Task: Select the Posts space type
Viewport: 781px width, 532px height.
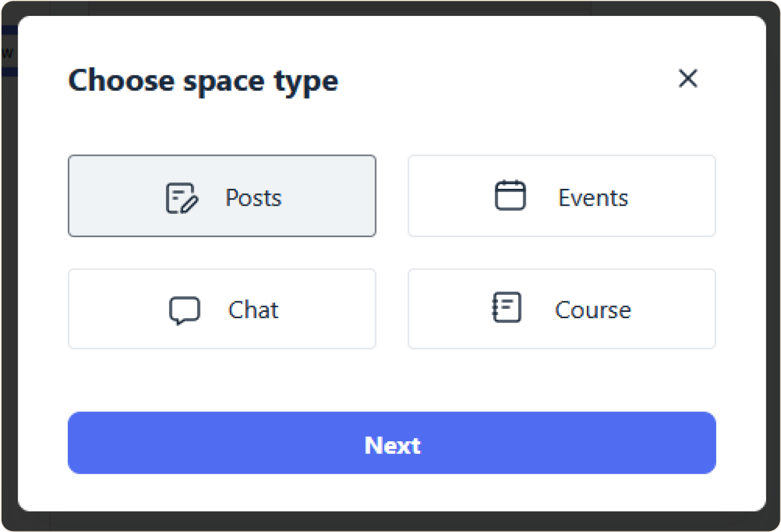Action: tap(222, 196)
